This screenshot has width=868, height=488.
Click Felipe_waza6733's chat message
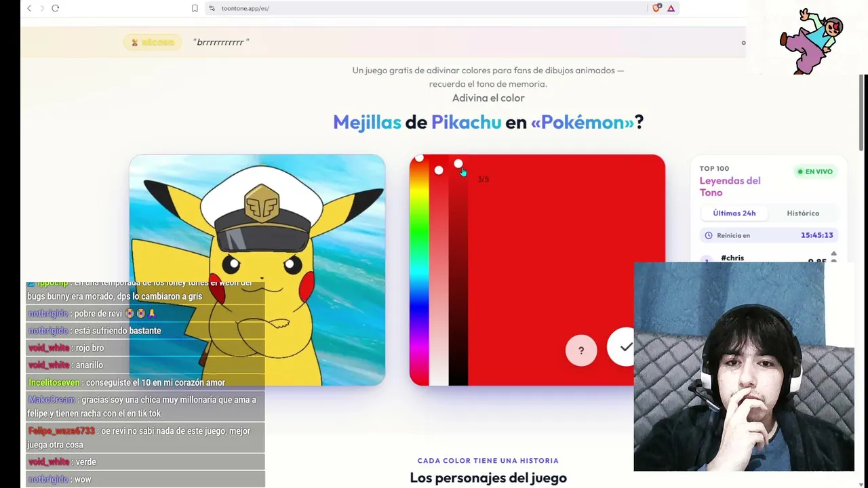point(145,438)
